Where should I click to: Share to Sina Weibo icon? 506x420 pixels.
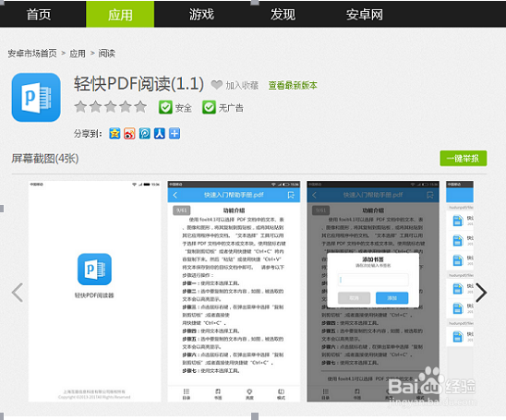[129, 133]
